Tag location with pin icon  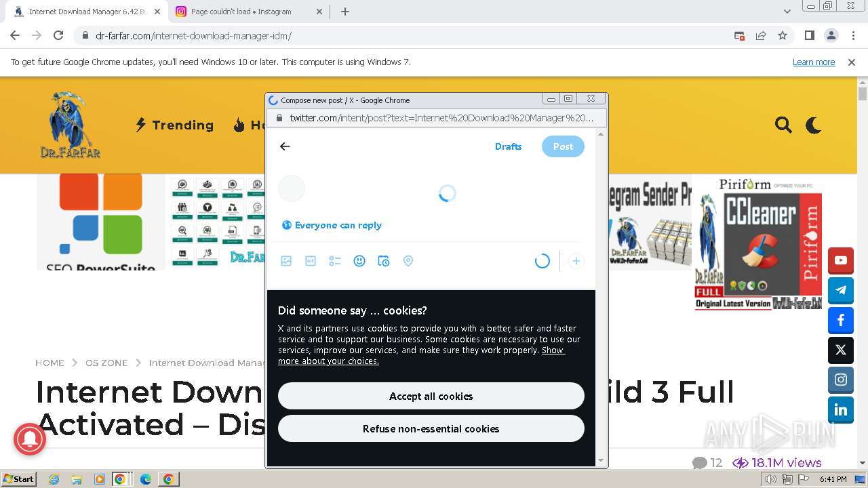point(408,261)
